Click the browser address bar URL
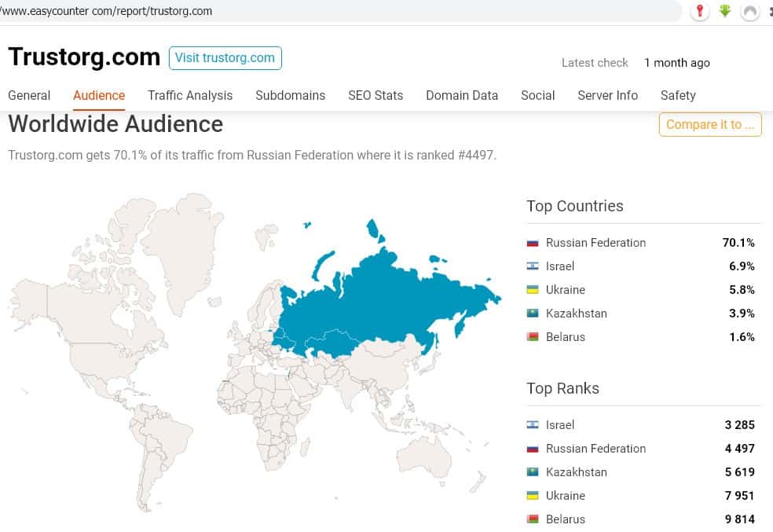 coord(110,11)
